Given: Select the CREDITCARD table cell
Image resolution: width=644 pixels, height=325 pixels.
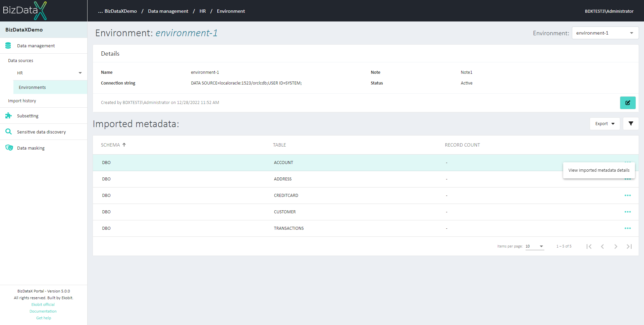Looking at the screenshot, I should [x=286, y=196].
